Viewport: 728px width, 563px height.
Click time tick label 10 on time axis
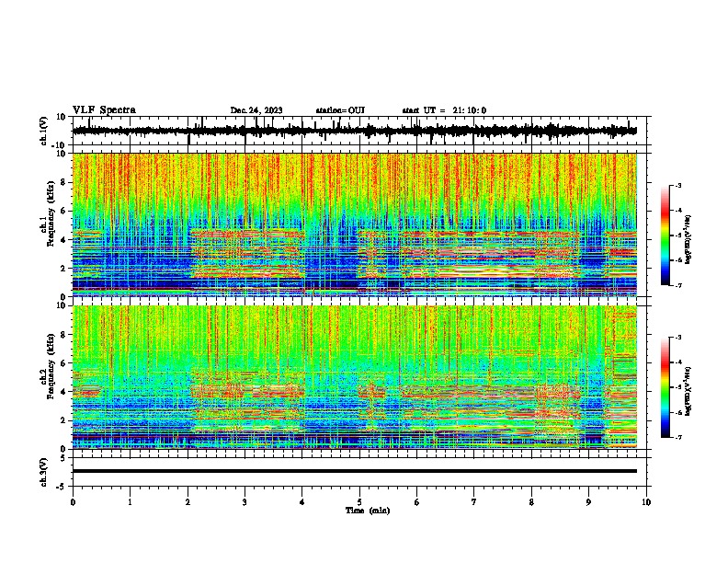(x=646, y=502)
